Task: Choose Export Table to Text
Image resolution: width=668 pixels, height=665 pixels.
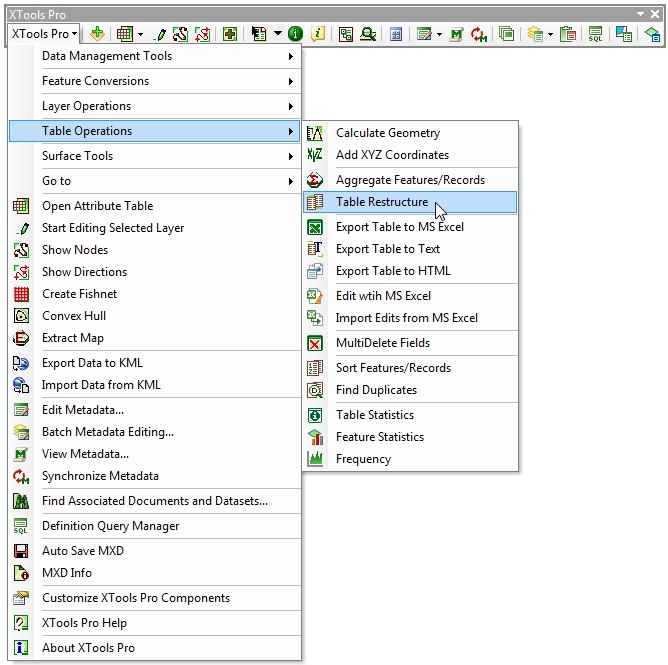Action: [410, 249]
